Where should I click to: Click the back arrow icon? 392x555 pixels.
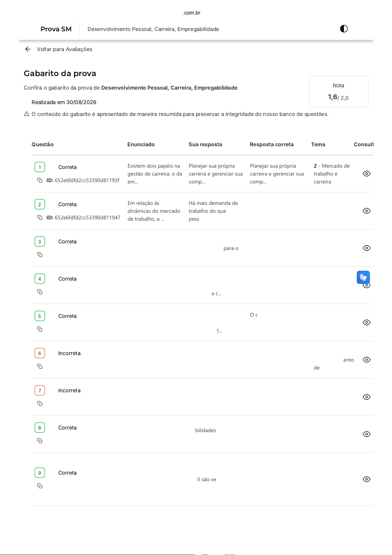pyautogui.click(x=28, y=49)
